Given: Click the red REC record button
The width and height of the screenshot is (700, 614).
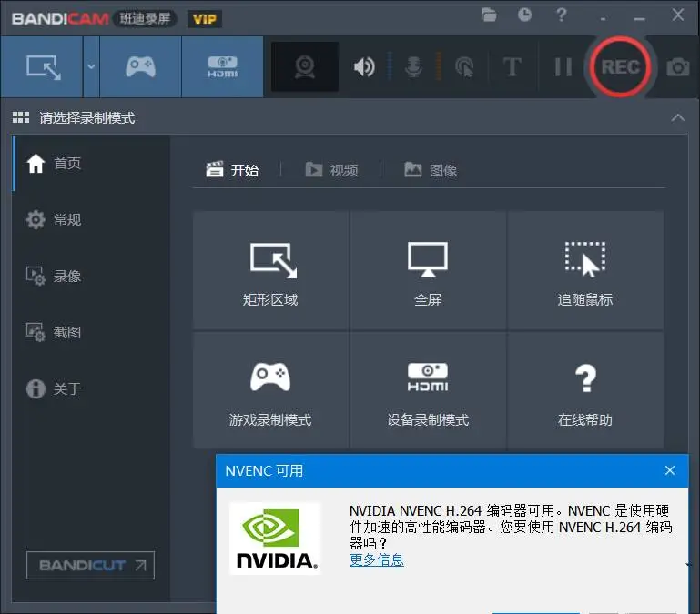Looking at the screenshot, I should click(620, 67).
